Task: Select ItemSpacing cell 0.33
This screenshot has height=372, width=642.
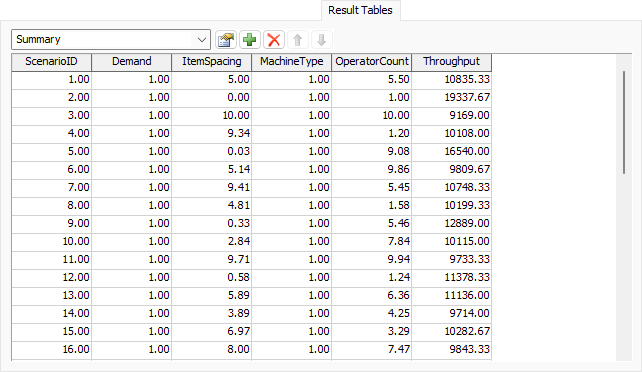Action: [x=212, y=223]
